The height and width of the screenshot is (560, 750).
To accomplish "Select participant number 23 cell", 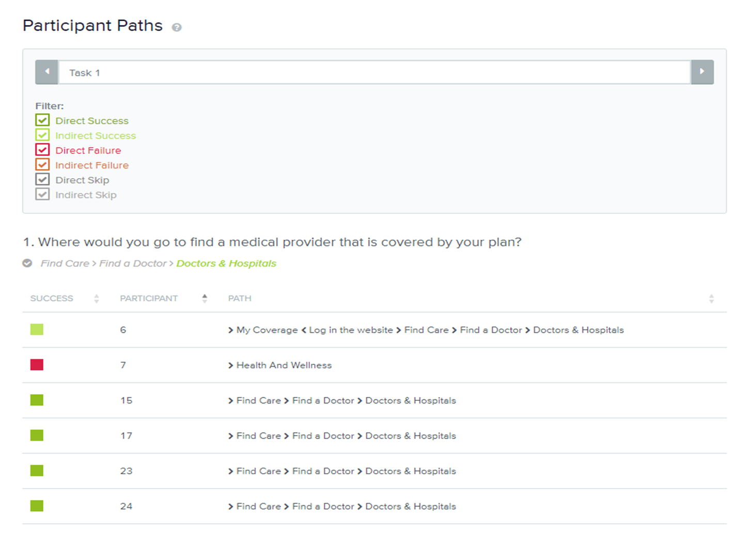I will pyautogui.click(x=126, y=471).
